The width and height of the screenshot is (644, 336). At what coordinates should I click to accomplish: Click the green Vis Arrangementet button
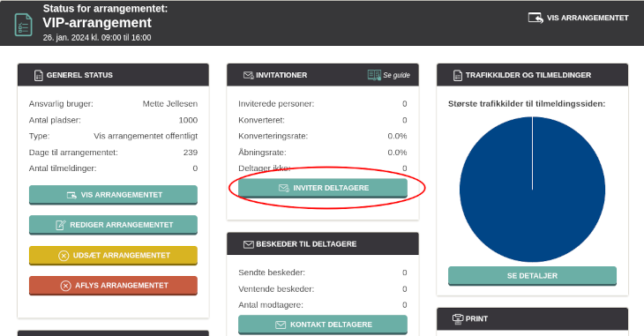click(113, 195)
